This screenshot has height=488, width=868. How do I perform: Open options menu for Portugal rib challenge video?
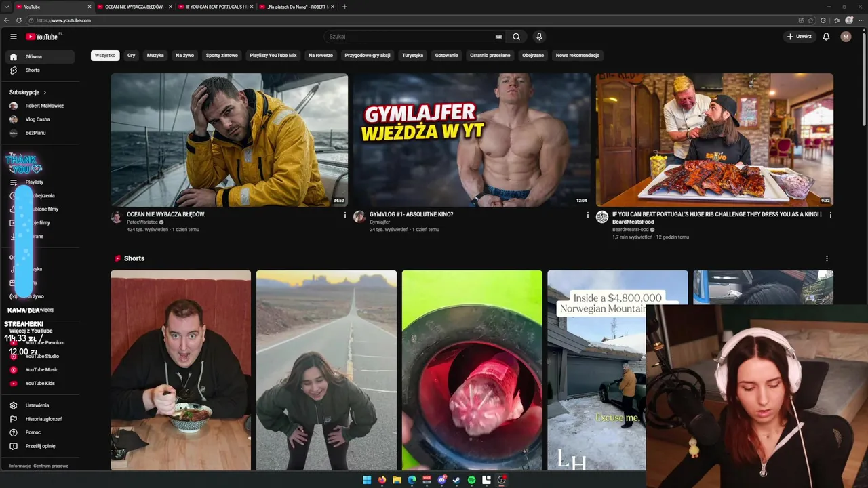pos(830,215)
